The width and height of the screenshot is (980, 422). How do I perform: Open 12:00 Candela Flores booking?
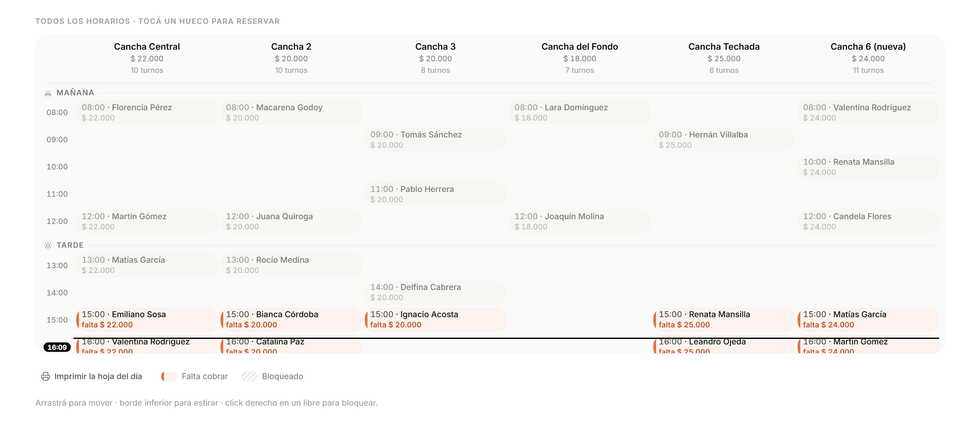pyautogui.click(x=868, y=221)
